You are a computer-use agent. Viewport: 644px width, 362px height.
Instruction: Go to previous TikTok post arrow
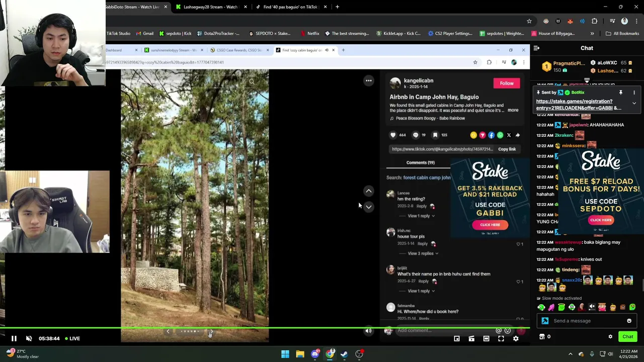(369, 191)
